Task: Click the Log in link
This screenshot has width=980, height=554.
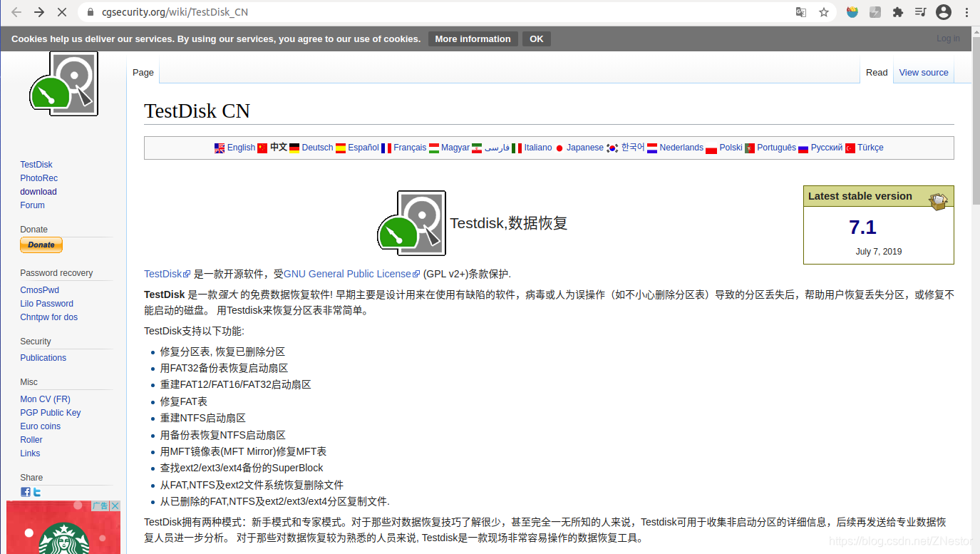Action: tap(948, 38)
